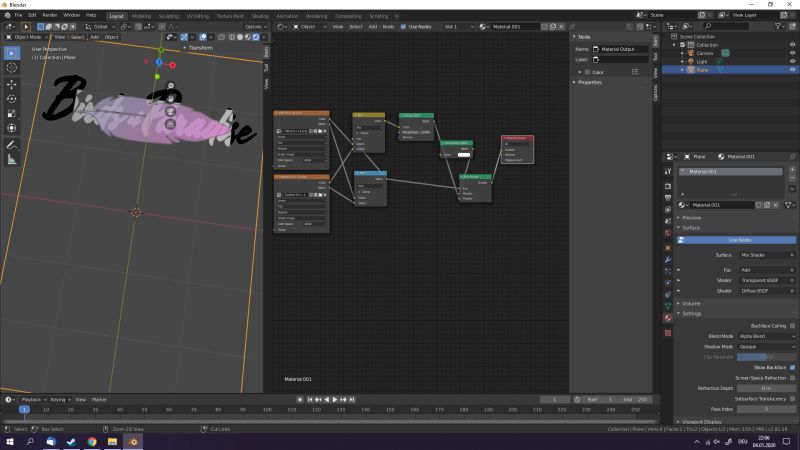
Task: Click the node Name field Material Output
Action: (x=619, y=49)
